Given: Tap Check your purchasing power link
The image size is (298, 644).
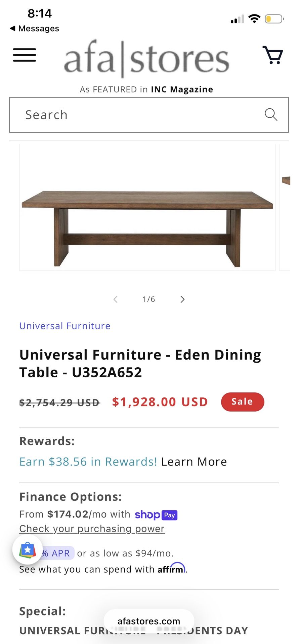Looking at the screenshot, I should [x=92, y=529].
